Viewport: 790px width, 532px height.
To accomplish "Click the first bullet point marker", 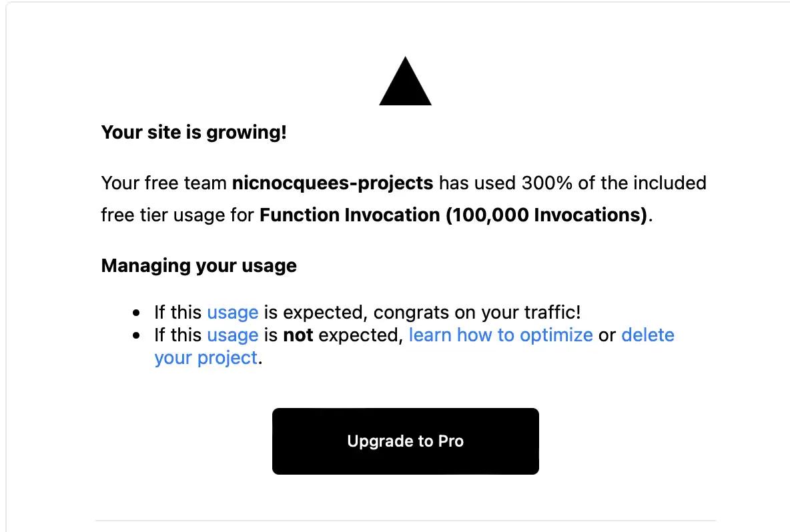I will click(x=136, y=313).
